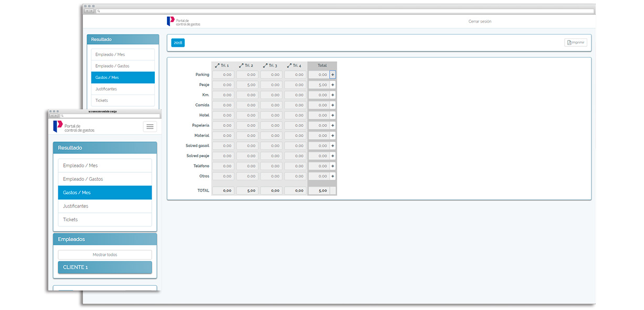
Task: Click the address bar of large browser window
Action: [x=345, y=11]
